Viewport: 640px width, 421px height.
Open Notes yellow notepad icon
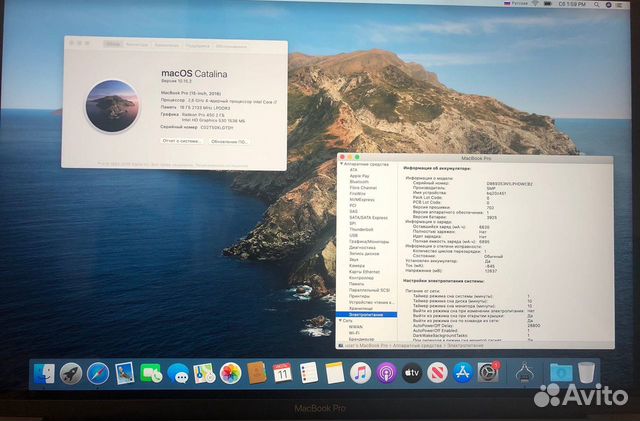335,373
